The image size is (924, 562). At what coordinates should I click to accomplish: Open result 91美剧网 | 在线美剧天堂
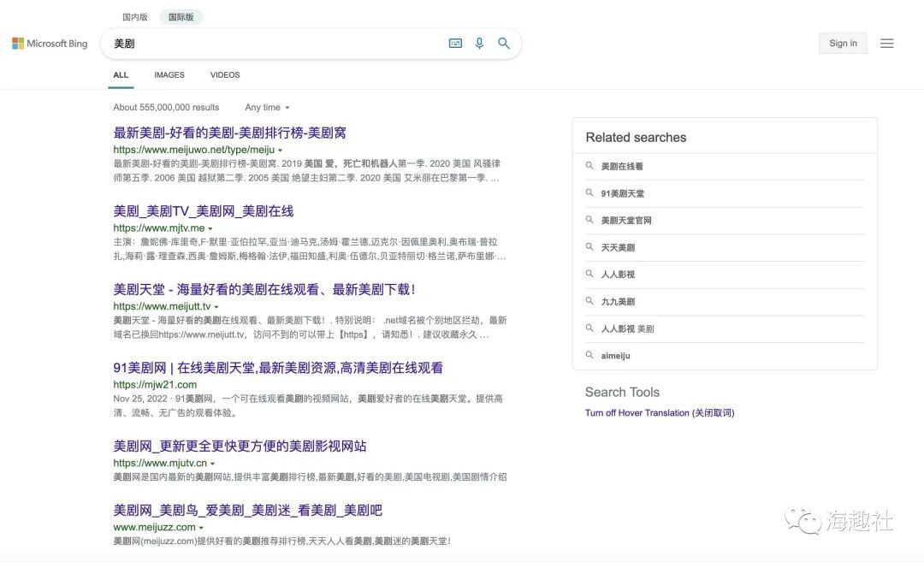(x=278, y=368)
